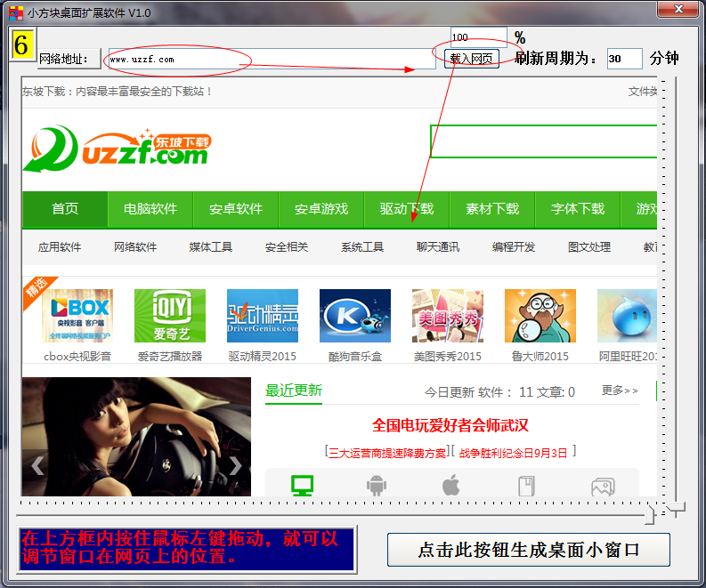Open the 应用软件 category link

point(60,247)
